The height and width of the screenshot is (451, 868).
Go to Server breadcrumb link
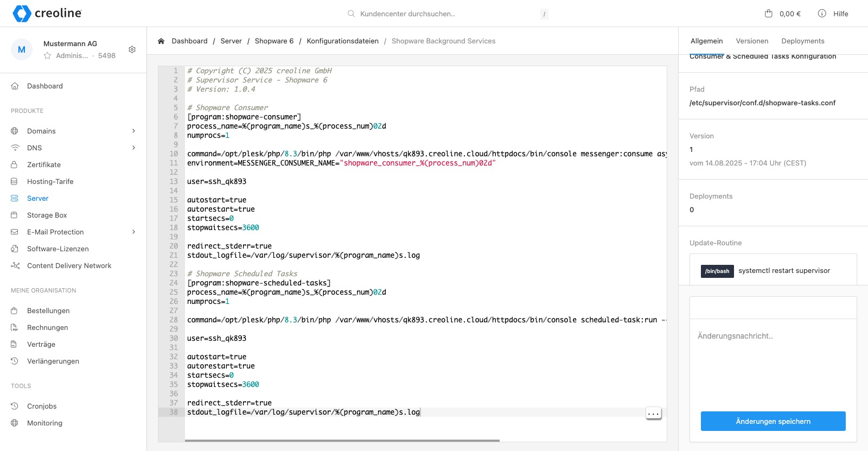[x=231, y=41]
